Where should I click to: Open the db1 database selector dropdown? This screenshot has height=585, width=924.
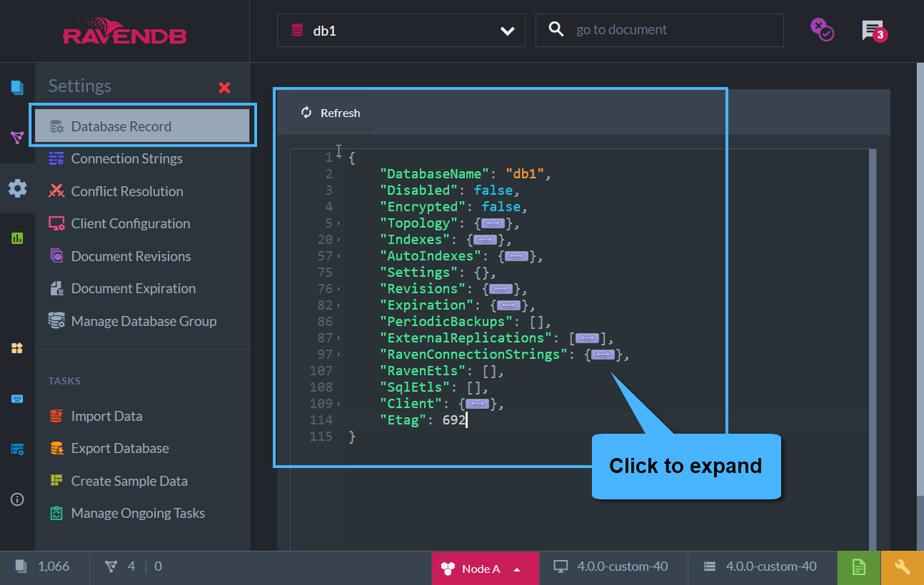click(402, 30)
